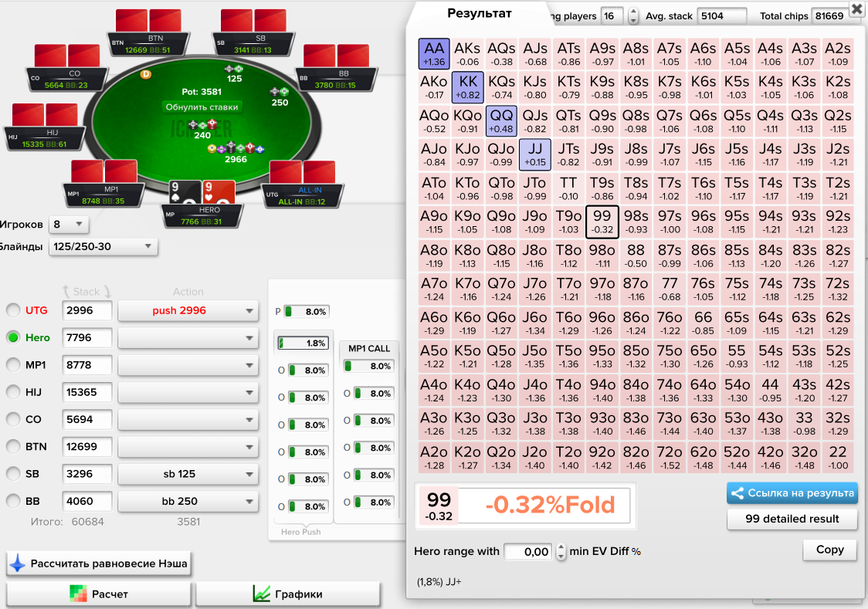This screenshot has height=609, width=868.
Task: Select the MP1 radio button
Action: click(x=13, y=364)
